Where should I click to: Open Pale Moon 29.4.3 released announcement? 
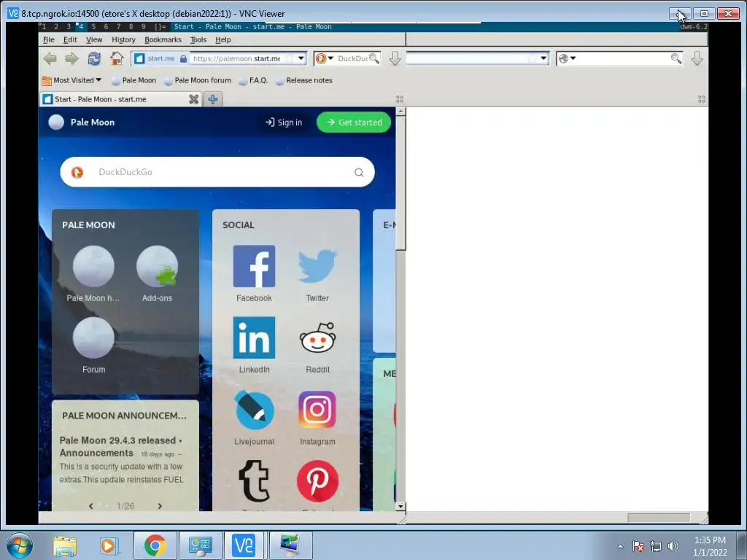click(x=117, y=440)
